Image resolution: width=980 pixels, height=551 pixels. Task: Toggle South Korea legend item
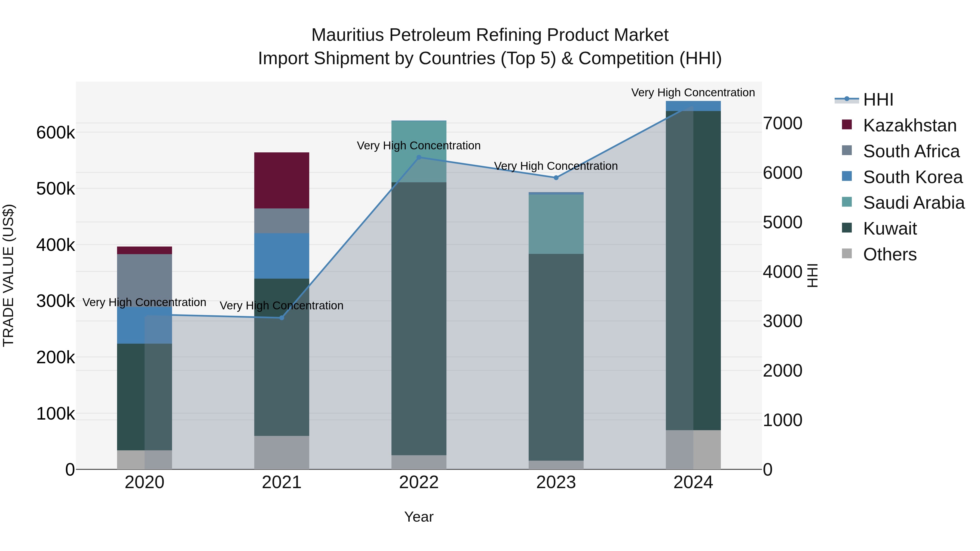click(902, 177)
